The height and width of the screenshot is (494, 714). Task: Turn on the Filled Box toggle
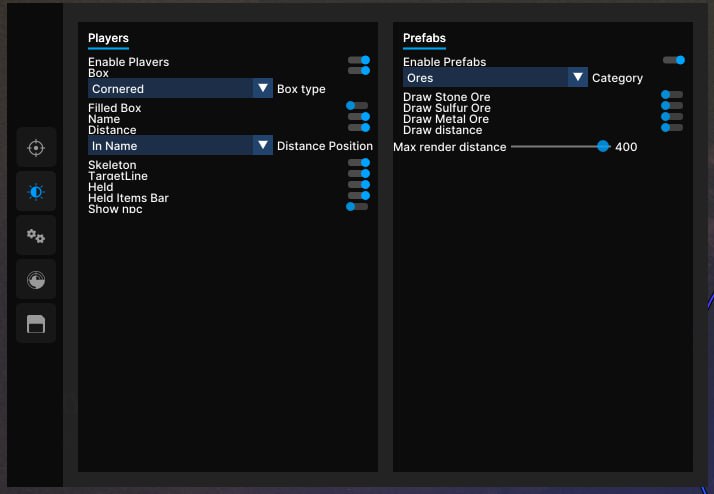357,106
